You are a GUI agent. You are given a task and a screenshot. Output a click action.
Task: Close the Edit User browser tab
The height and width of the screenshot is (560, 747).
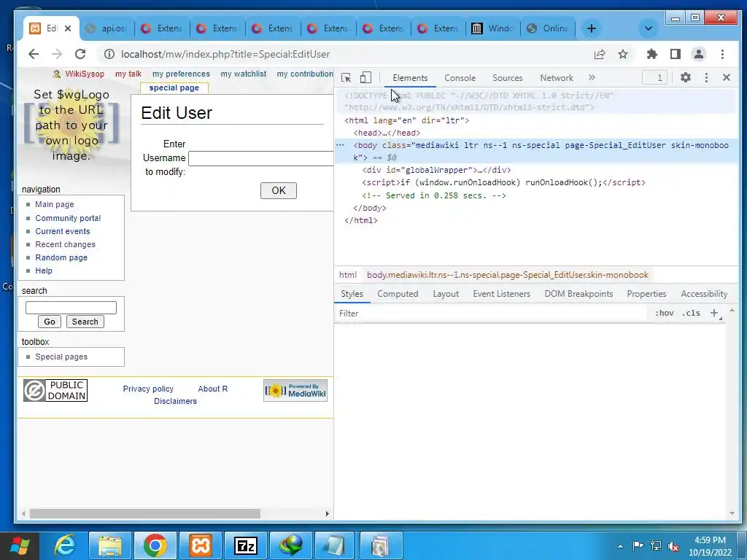[x=68, y=28]
